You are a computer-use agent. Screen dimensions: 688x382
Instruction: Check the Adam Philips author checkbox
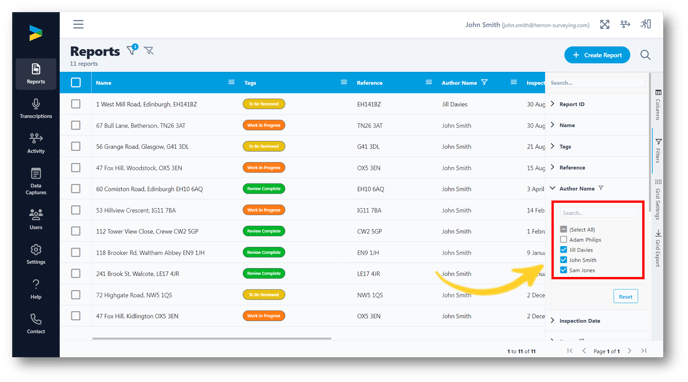563,239
